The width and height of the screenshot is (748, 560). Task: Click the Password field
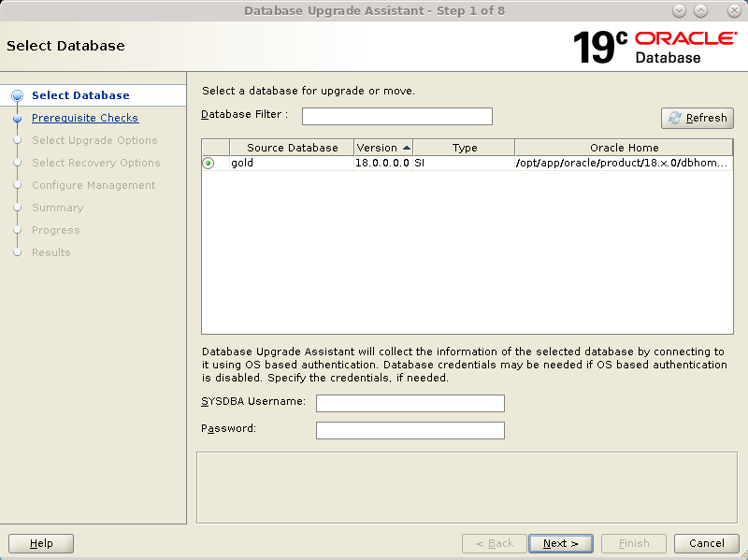pyautogui.click(x=410, y=430)
